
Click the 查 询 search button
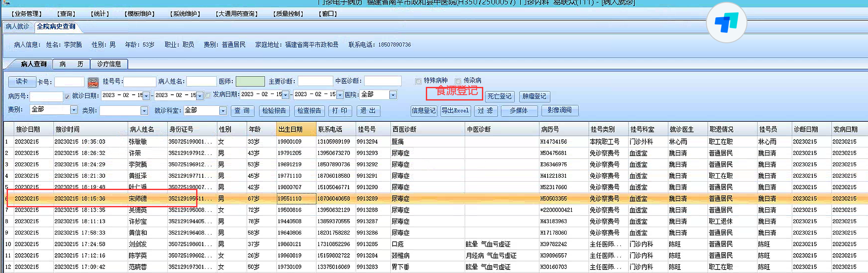[242, 111]
